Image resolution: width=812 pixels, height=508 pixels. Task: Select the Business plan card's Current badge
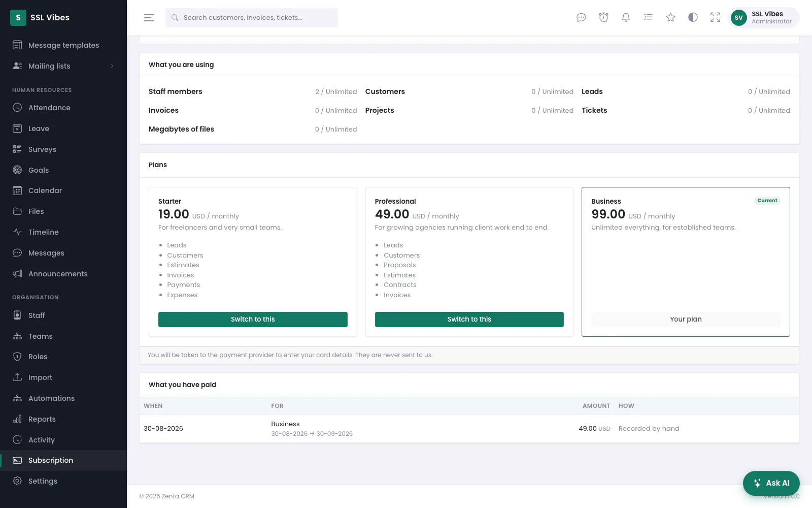tap(767, 201)
